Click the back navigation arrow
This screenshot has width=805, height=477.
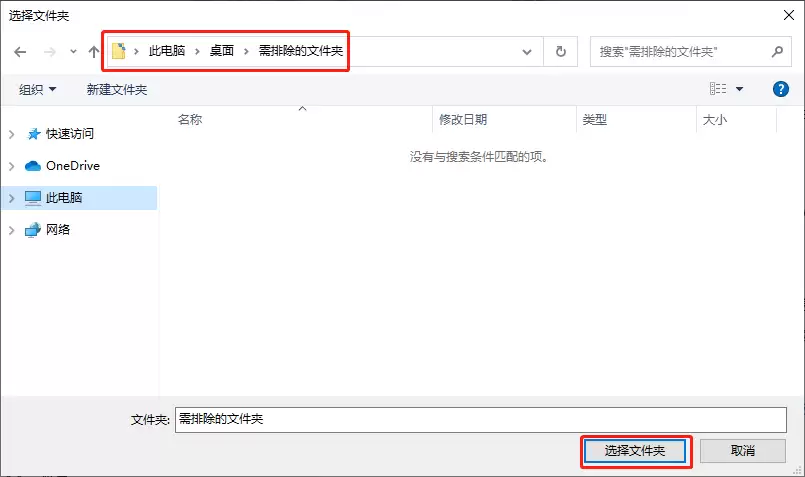point(20,51)
